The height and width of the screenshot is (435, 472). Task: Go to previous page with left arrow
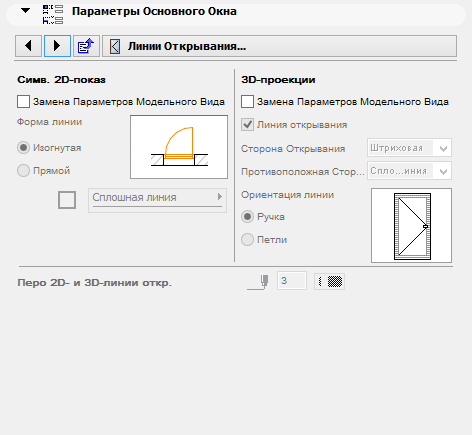pyautogui.click(x=28, y=46)
